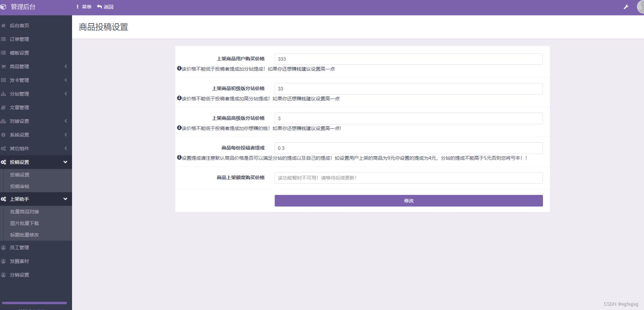Focus the 上架商品初级版分站价格 input field

click(x=409, y=89)
